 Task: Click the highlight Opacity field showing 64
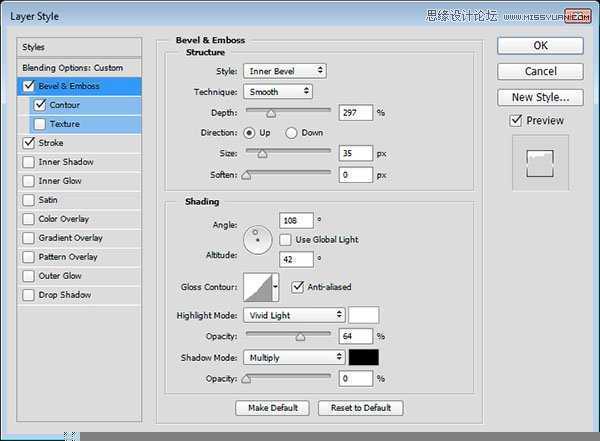point(355,336)
